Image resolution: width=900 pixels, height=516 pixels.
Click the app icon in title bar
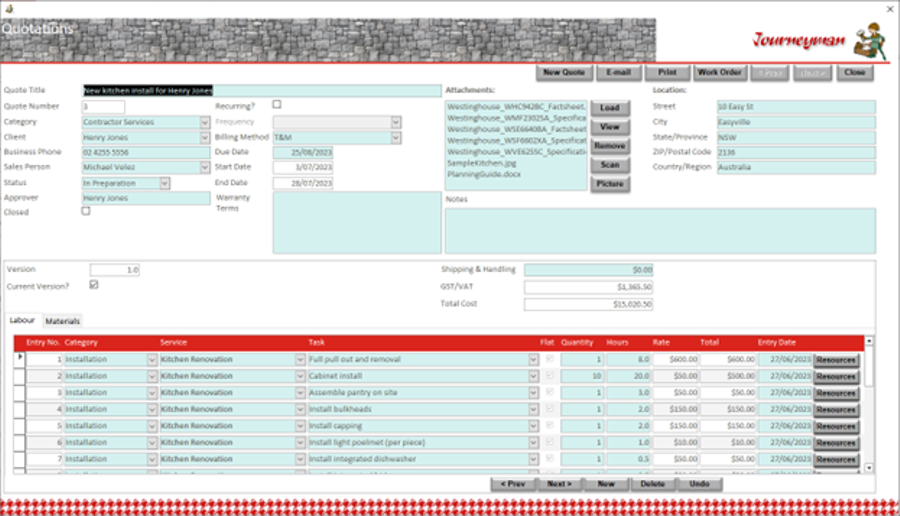pos(9,8)
